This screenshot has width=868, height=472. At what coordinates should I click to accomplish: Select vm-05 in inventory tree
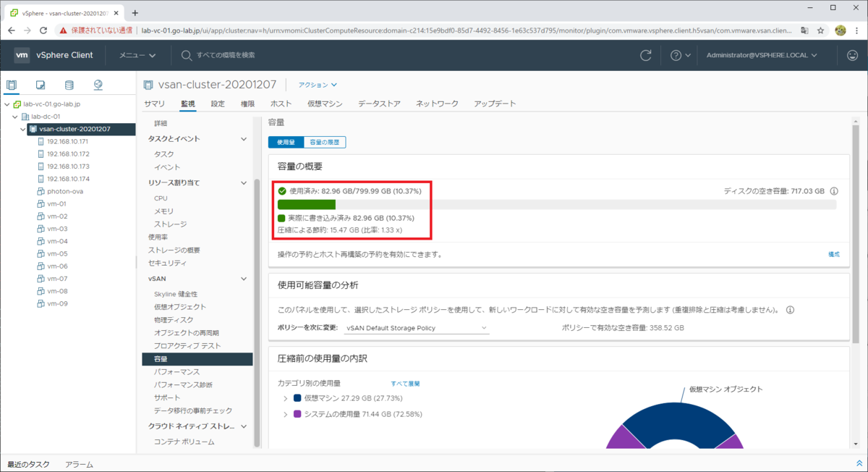click(57, 253)
